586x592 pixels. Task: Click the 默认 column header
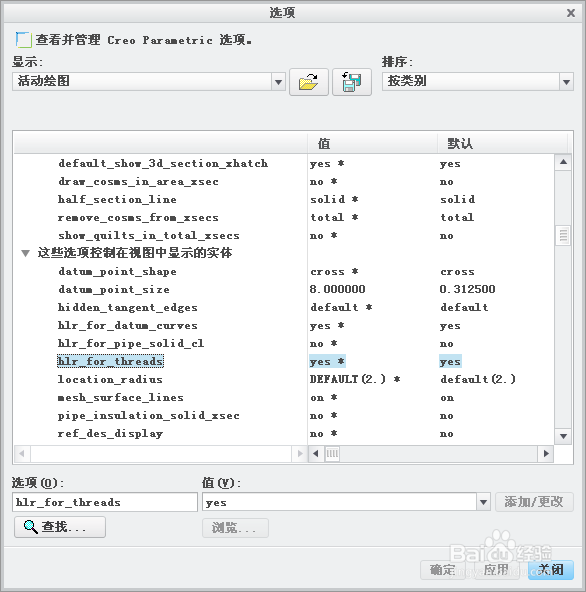(502, 143)
